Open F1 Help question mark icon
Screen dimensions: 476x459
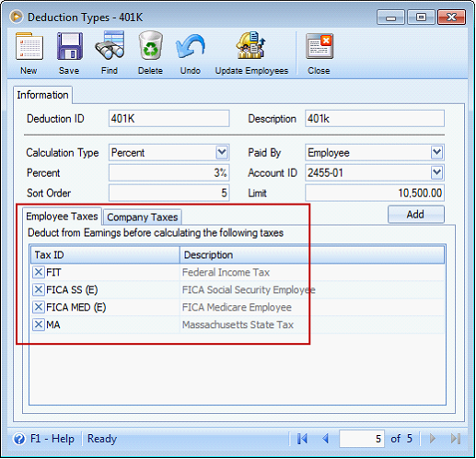point(19,439)
